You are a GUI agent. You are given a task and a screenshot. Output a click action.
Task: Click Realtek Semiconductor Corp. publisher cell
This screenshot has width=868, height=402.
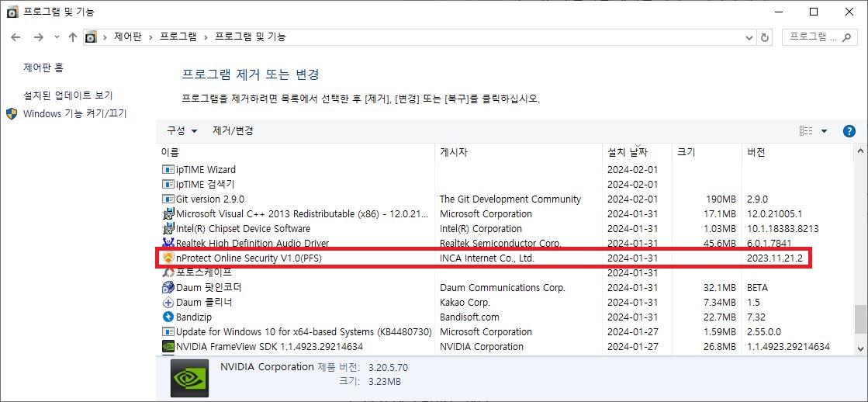coord(500,243)
